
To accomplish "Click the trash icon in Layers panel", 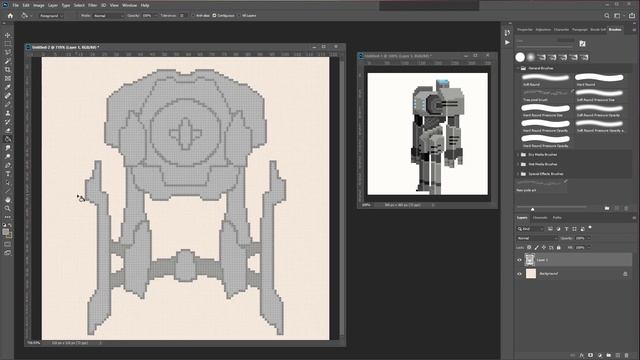I will 627,356.
